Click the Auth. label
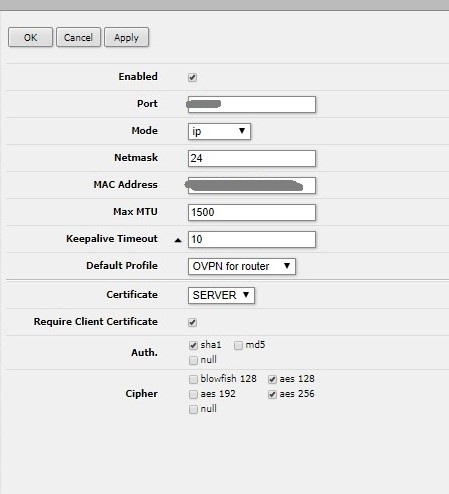The height and width of the screenshot is (494, 449). tap(144, 353)
